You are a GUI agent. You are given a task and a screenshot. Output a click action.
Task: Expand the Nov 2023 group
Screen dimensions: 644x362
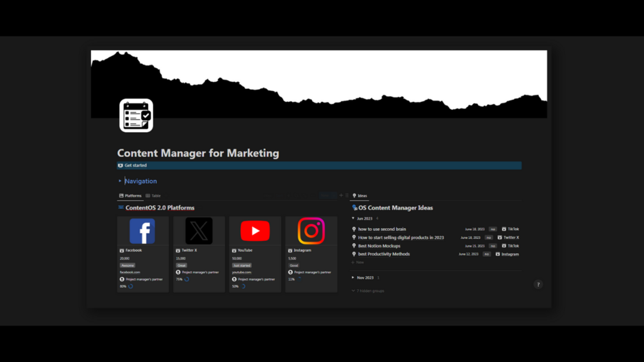click(x=353, y=277)
